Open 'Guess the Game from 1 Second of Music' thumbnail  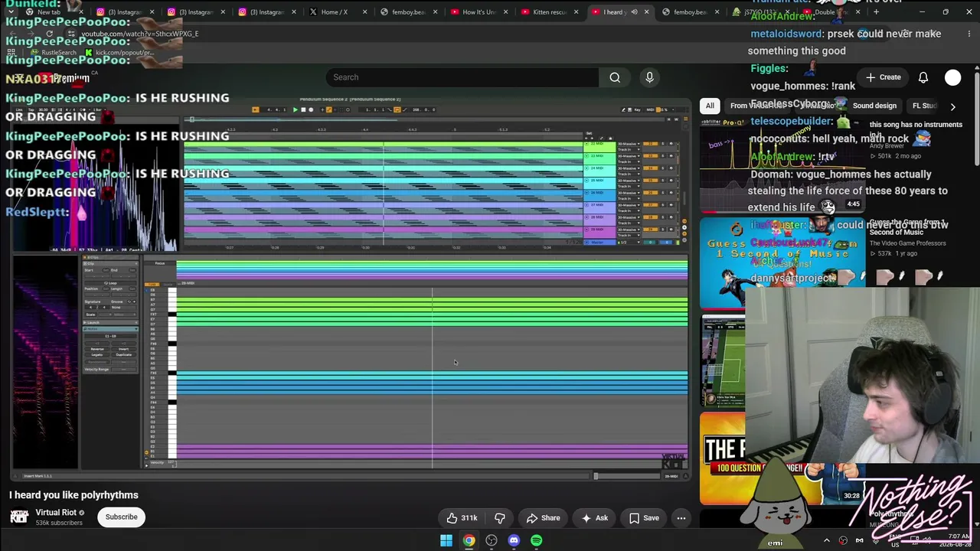coord(782,262)
